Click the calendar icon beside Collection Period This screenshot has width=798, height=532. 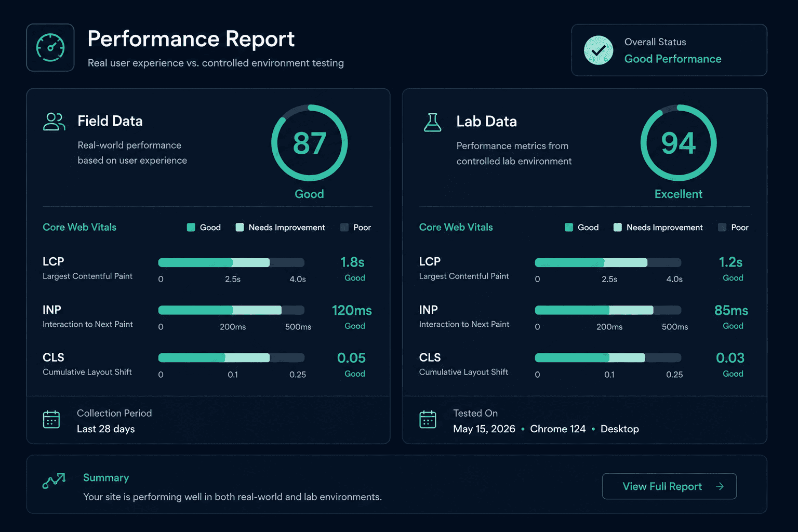point(51,420)
